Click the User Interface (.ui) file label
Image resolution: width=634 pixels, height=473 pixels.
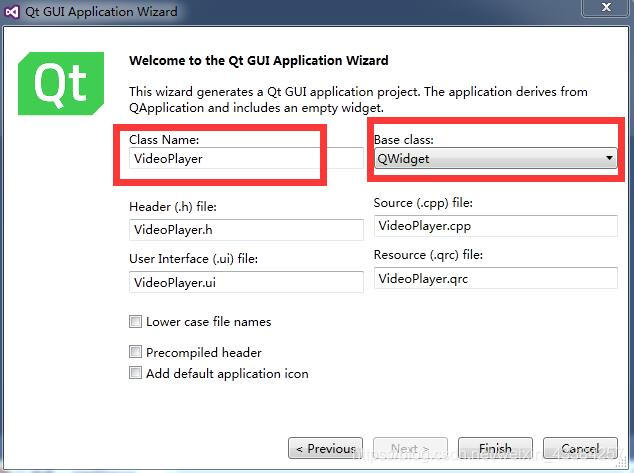click(194, 259)
